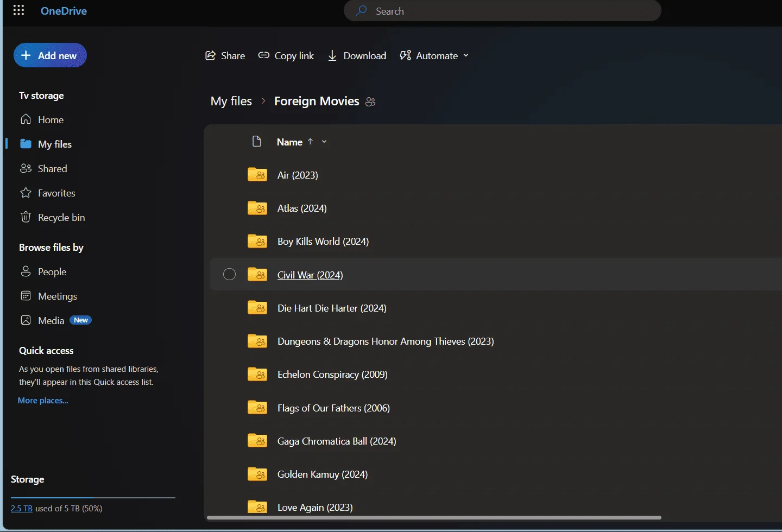
Task: Select the Civil War (2024) row circle
Action: point(230,274)
